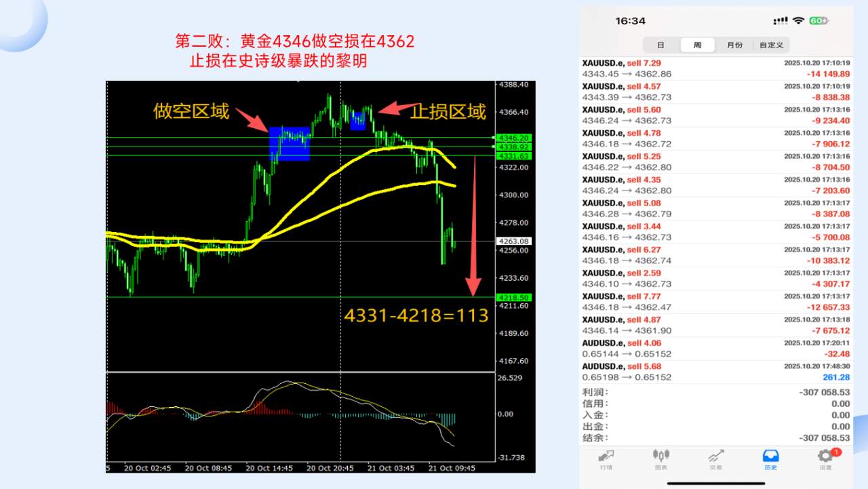Click the MACD scale value 26.529
The height and width of the screenshot is (489, 868).
510,378
